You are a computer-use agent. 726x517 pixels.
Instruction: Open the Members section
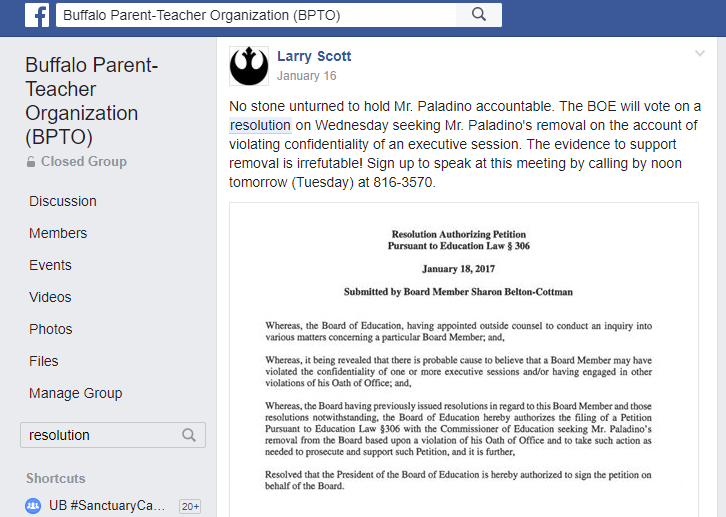58,233
